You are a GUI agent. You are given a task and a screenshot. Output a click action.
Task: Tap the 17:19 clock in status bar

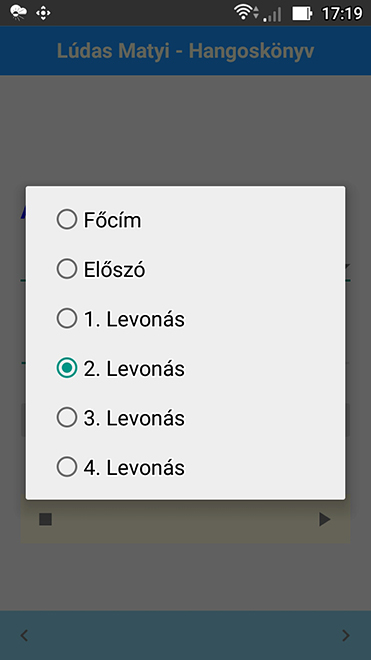pyautogui.click(x=342, y=13)
